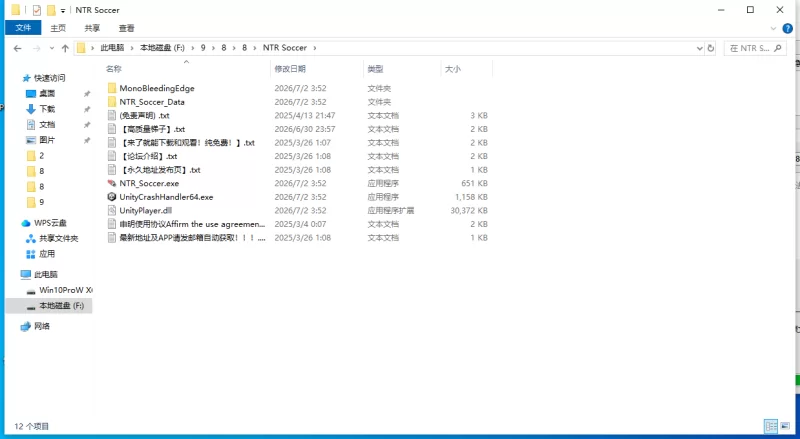Open the quick access toolbar customize dropdown
800x439 pixels.
click(63, 10)
